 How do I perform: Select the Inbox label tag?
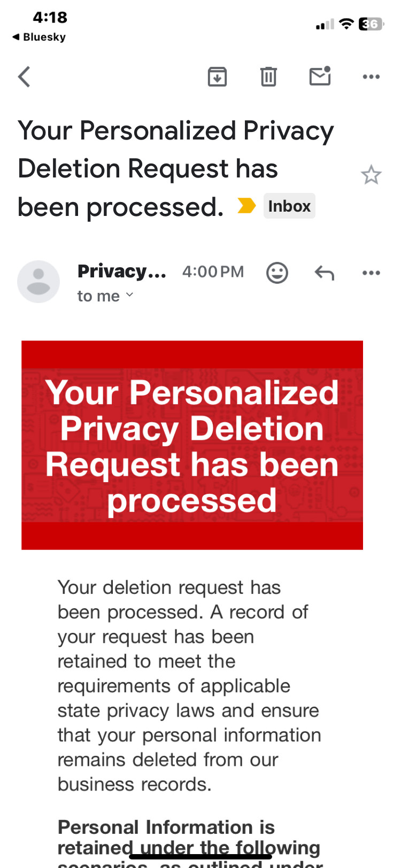coord(289,206)
